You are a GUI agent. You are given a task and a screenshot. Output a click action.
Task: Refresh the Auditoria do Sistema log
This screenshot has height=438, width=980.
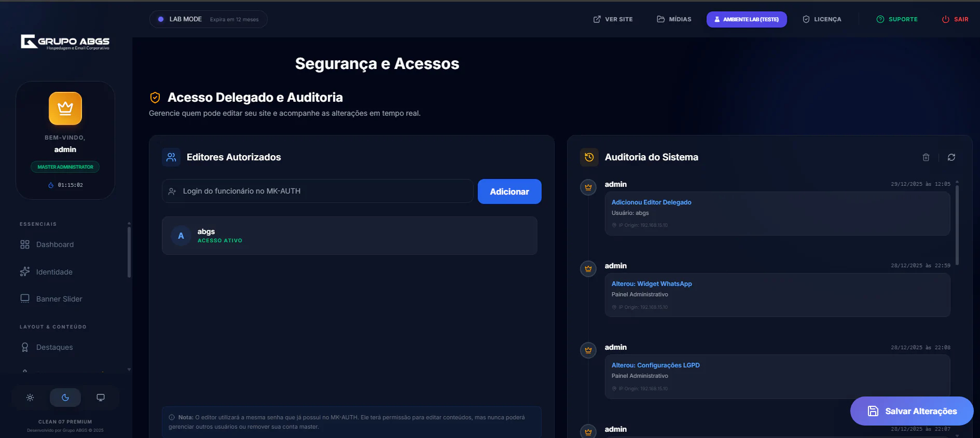point(951,157)
